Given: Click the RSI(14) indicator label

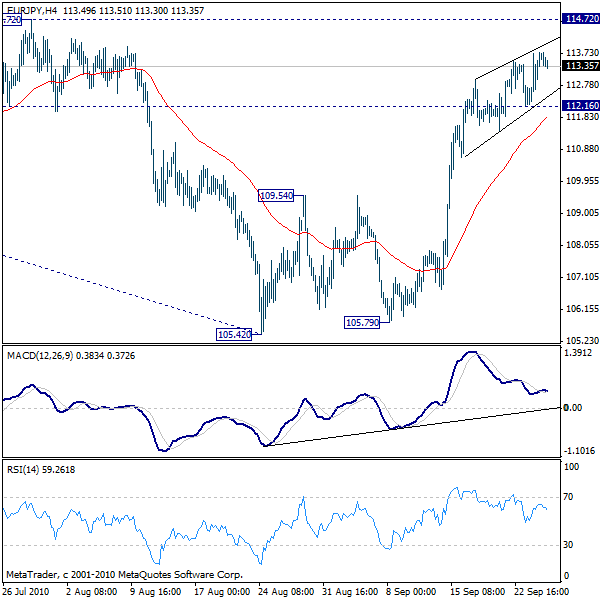Looking at the screenshot, I should click(x=25, y=468).
